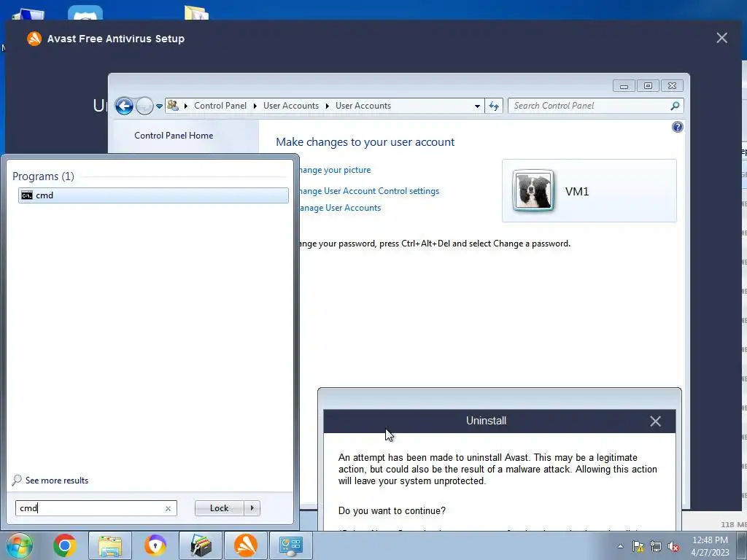Viewport: 747px width, 560px height.
Task: Click breadcrumb arrow after first User Accounts
Action: click(x=328, y=106)
